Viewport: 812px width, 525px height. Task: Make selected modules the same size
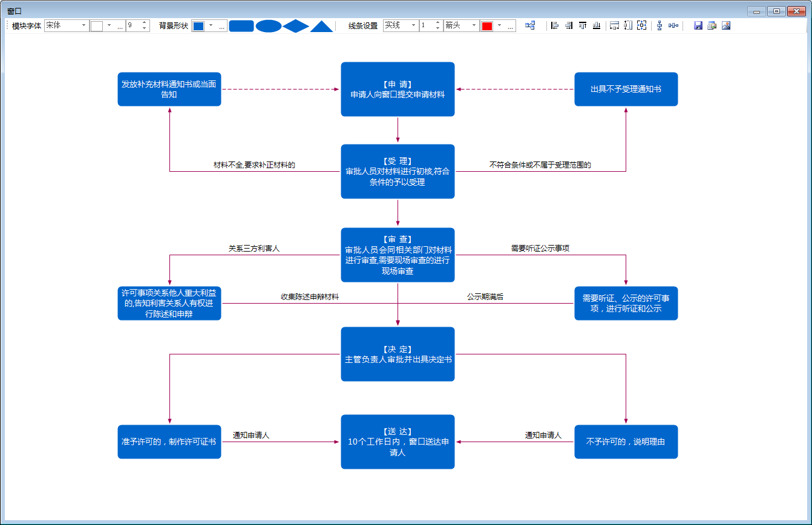point(642,25)
